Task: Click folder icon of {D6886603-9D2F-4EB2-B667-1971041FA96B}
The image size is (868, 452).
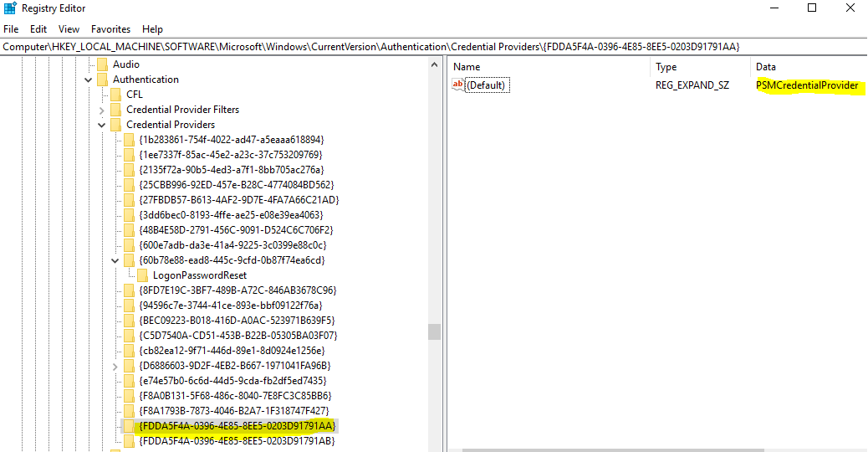Action: point(129,366)
